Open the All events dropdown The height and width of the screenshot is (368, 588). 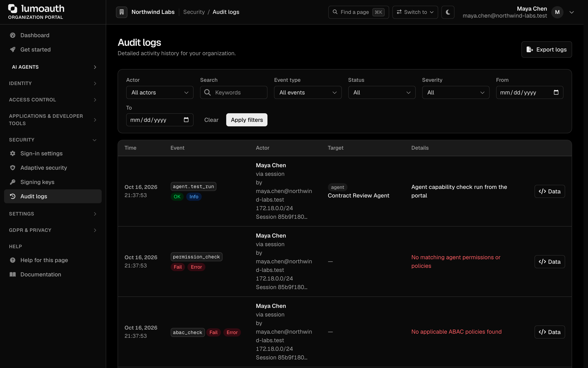point(308,92)
